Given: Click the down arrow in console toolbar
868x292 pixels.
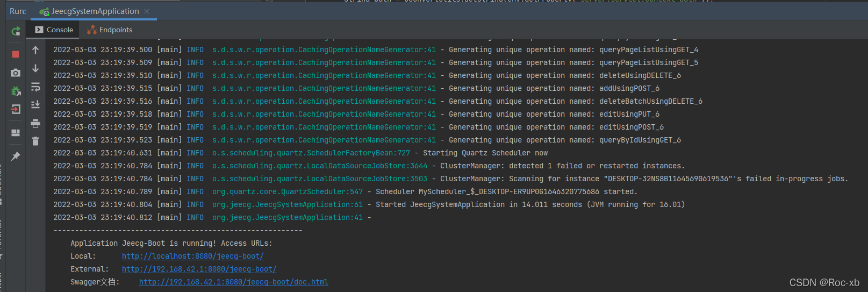Looking at the screenshot, I should (35, 68).
